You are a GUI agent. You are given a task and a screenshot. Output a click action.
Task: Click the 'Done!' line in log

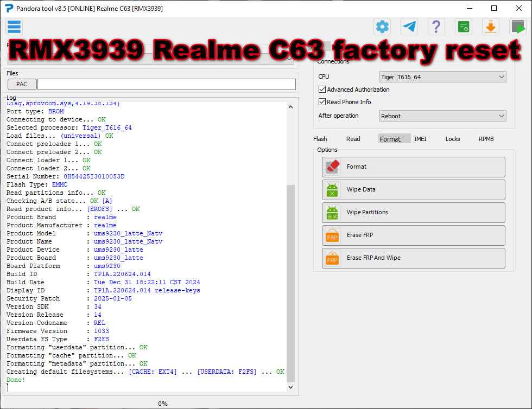coord(16,380)
